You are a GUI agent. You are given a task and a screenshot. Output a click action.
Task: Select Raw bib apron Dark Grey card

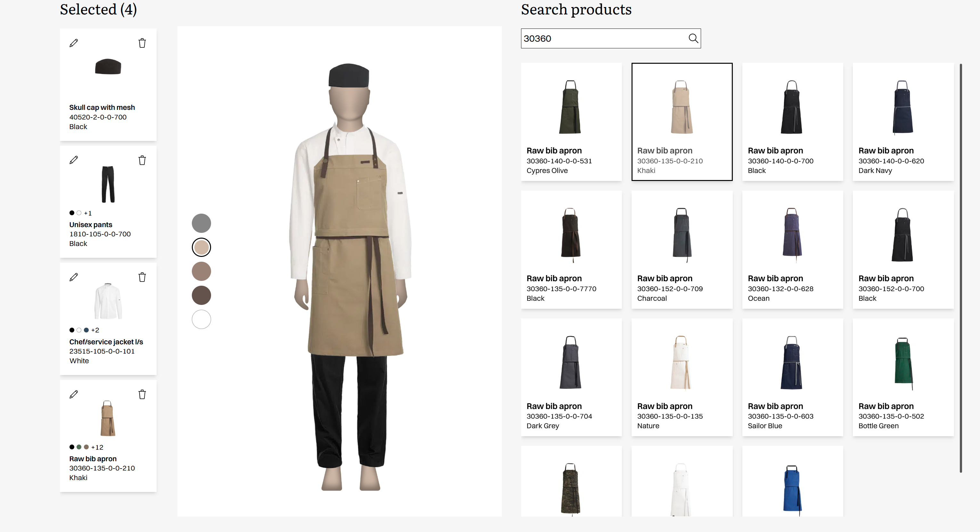[571, 378]
